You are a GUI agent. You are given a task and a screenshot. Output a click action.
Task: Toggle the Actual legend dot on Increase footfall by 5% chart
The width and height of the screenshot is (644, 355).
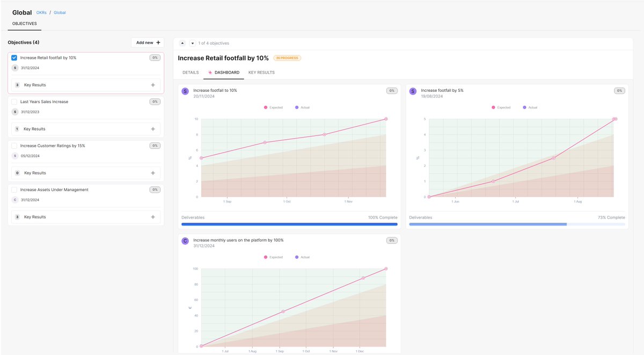point(524,107)
